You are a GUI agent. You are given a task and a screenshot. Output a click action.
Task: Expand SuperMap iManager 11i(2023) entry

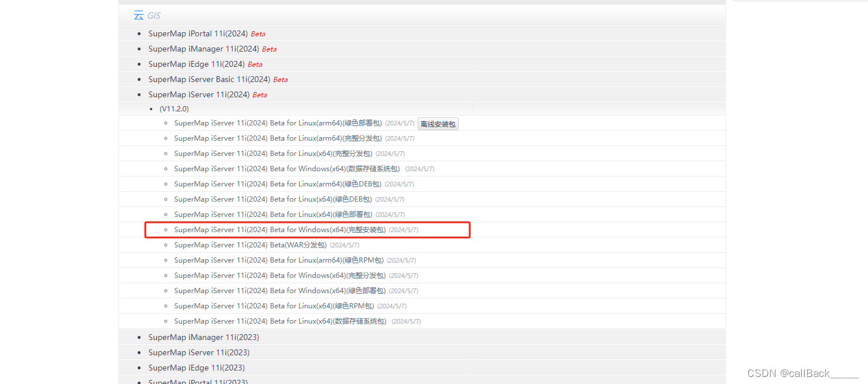coord(204,337)
